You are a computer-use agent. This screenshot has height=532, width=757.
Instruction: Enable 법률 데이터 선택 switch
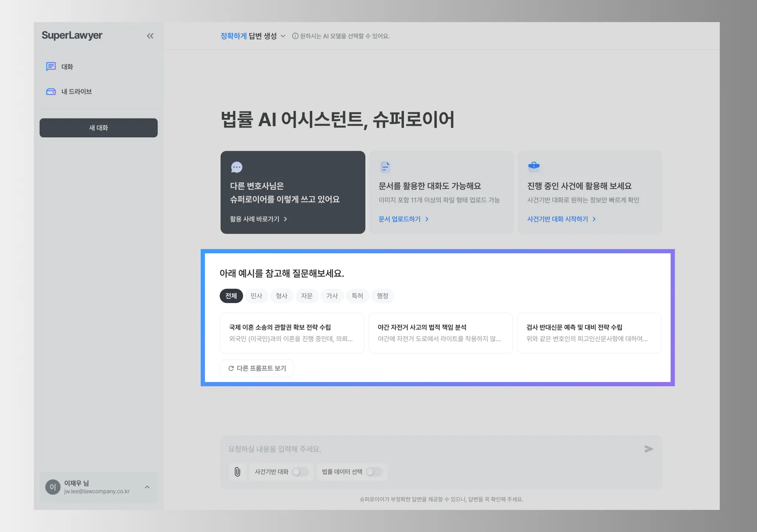click(x=374, y=472)
